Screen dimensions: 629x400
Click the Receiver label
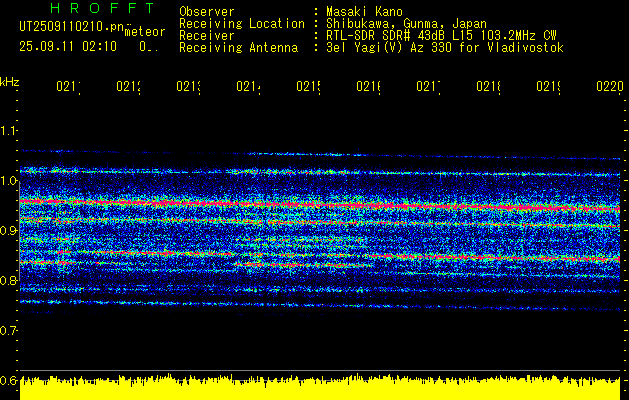point(207,36)
